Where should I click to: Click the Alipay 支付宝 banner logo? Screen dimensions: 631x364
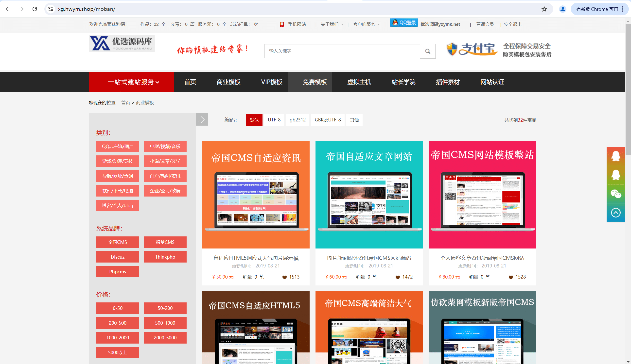click(x=472, y=49)
